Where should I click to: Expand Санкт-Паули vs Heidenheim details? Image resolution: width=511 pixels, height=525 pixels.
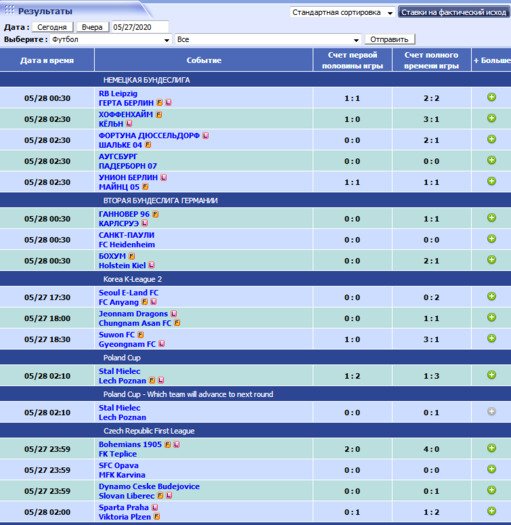(491, 239)
